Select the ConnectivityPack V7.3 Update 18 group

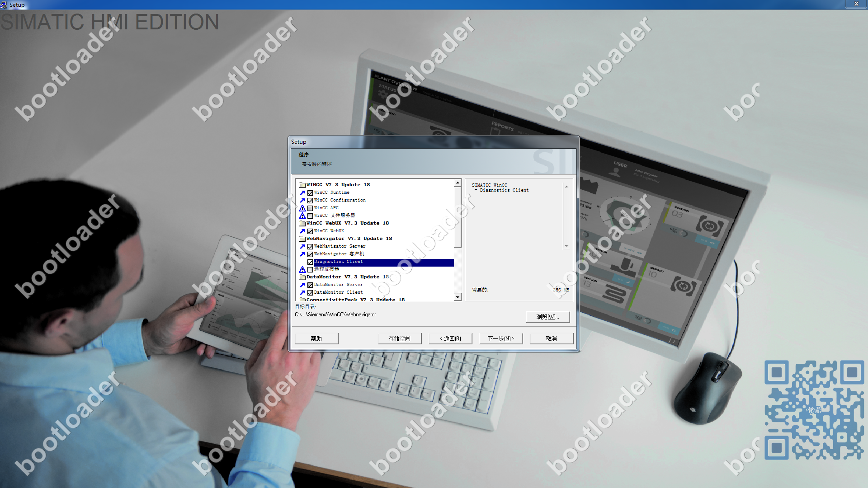tap(355, 299)
